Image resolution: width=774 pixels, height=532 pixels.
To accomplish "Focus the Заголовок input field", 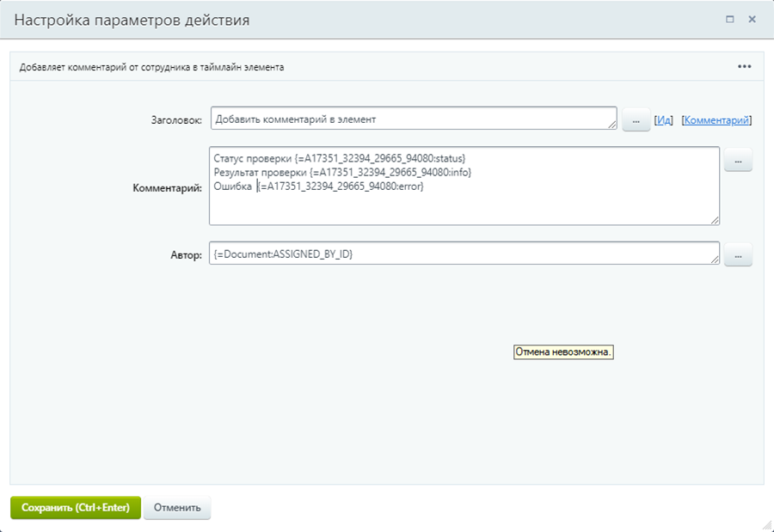I will [x=413, y=119].
